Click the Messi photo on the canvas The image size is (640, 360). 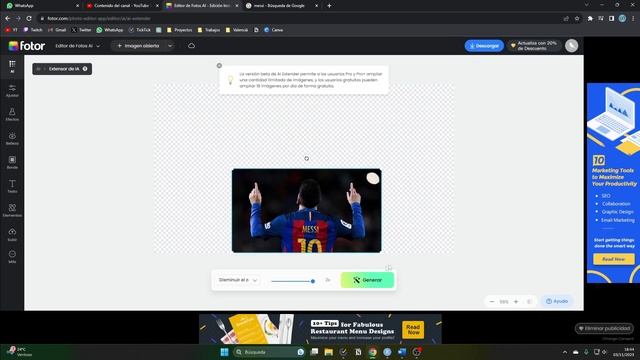coord(307,211)
